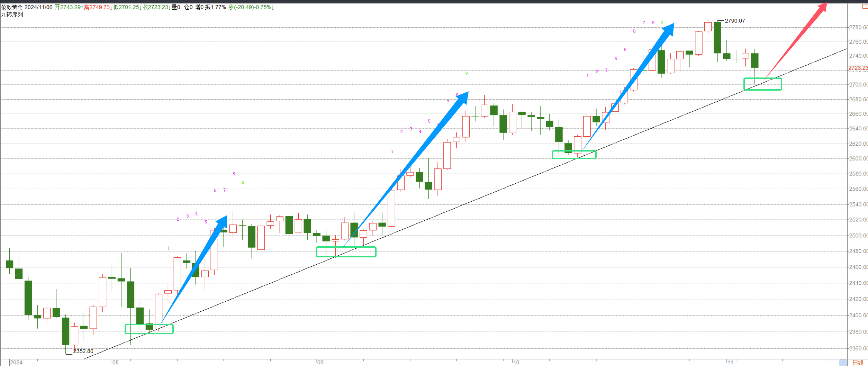
Task: Click the date 2024/11/06 in the header
Action: tap(38, 7)
